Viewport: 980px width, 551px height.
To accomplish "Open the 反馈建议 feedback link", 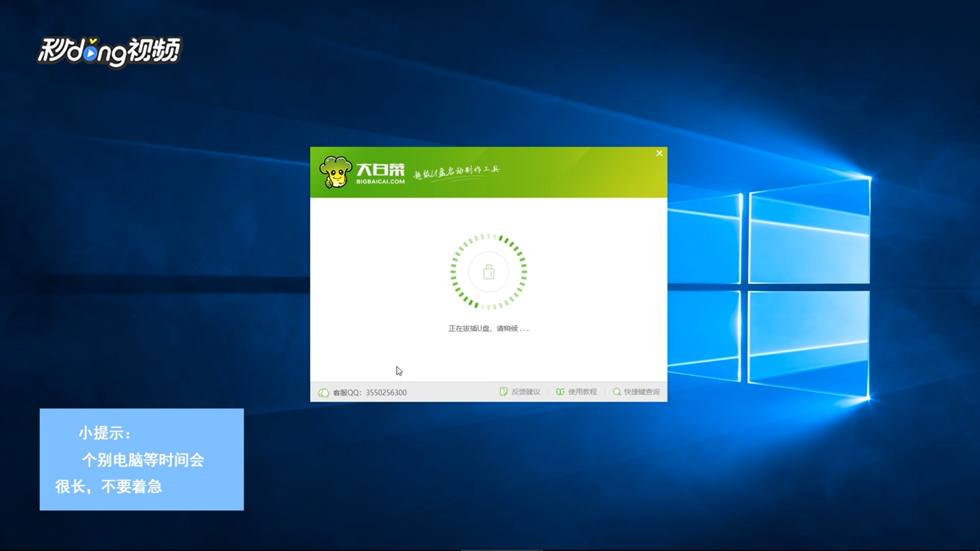I will [526, 392].
